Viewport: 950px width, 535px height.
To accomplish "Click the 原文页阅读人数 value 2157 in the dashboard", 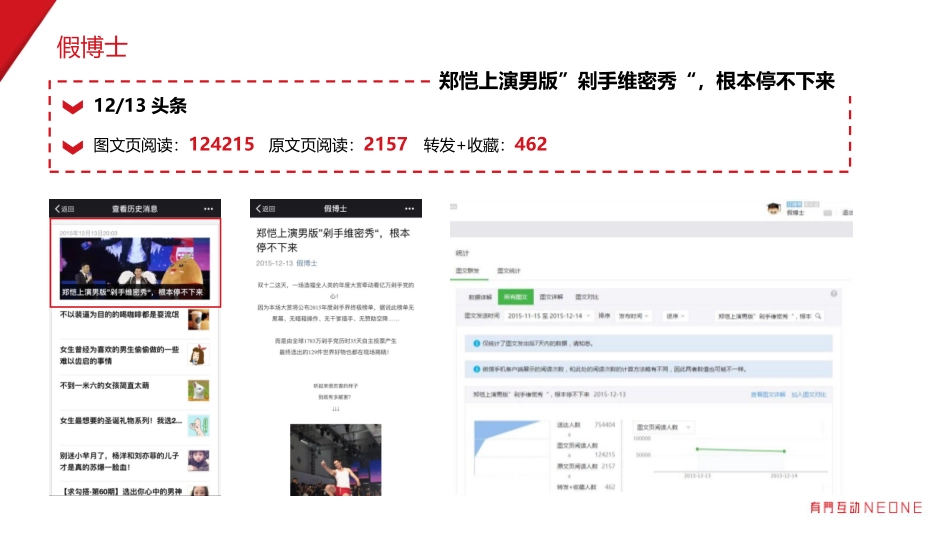I will point(608,466).
